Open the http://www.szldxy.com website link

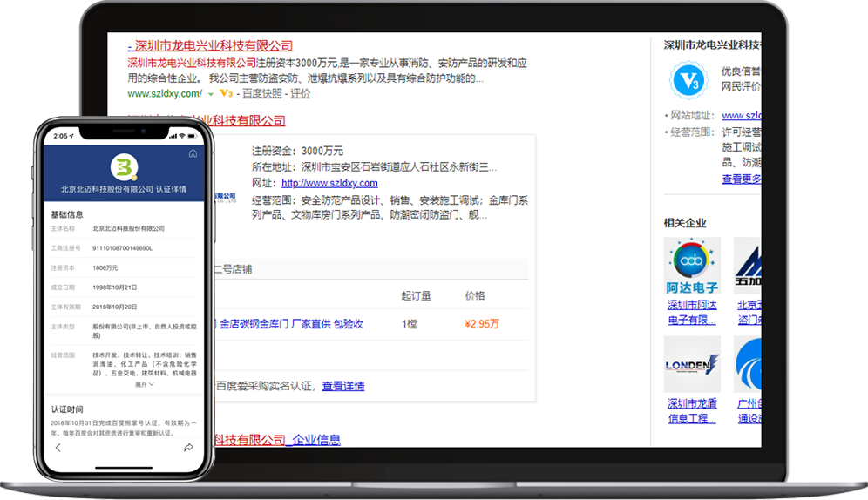(329, 183)
